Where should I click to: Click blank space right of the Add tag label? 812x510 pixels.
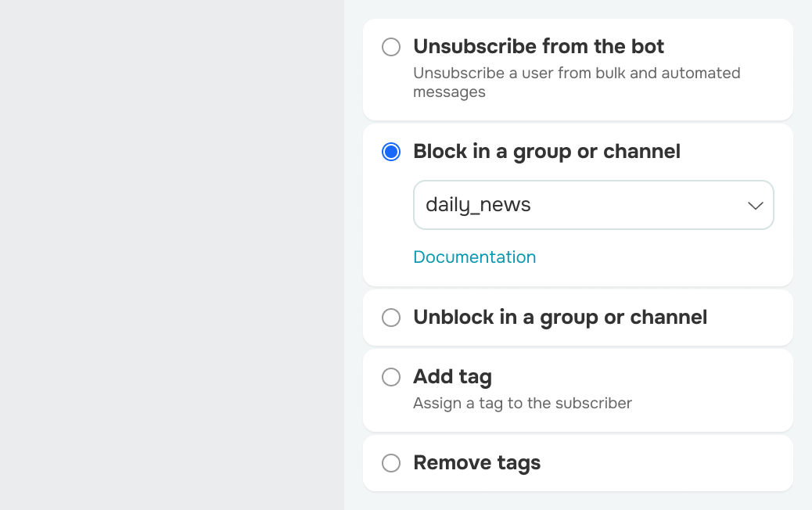[637, 377]
